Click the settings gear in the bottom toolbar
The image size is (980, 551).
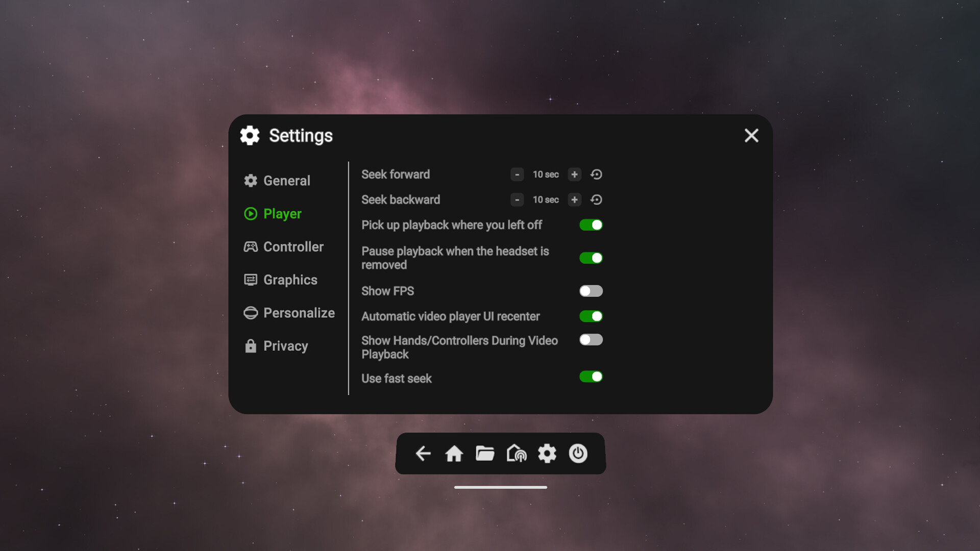point(547,454)
